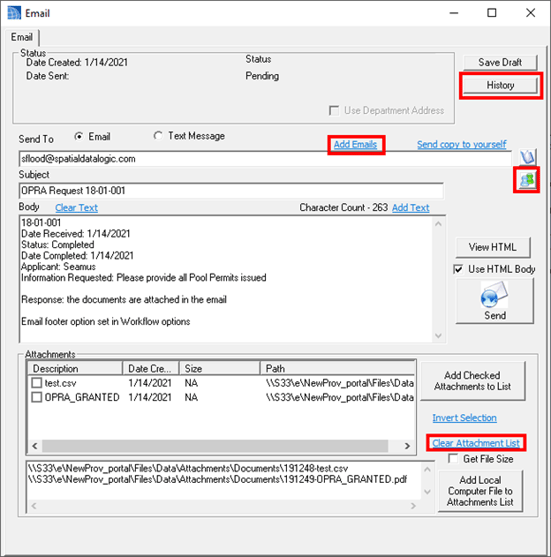Click path list scrollbar up arrow
Image resolution: width=551 pixels, height=557 pixels.
point(427,470)
